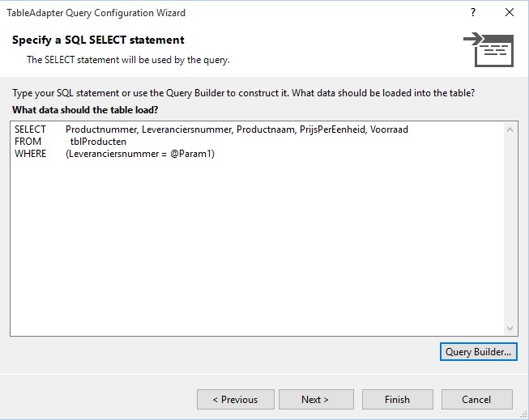Click the tblProducten table name

98,142
